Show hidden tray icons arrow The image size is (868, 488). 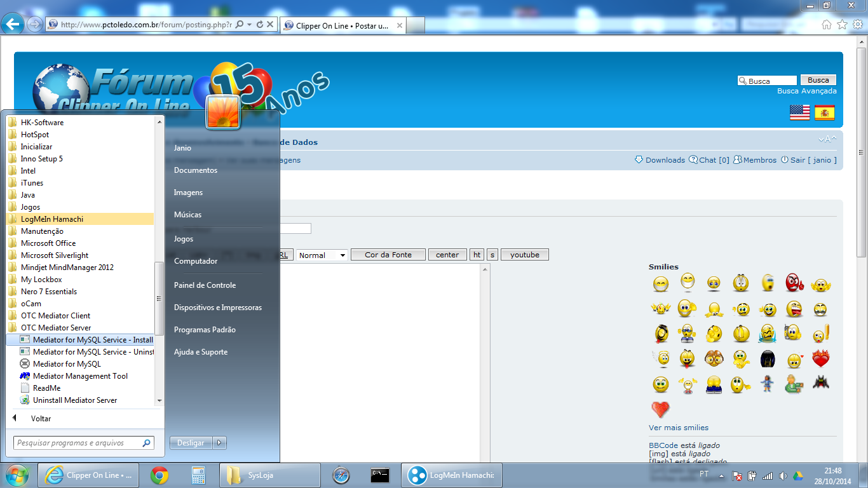(x=721, y=476)
